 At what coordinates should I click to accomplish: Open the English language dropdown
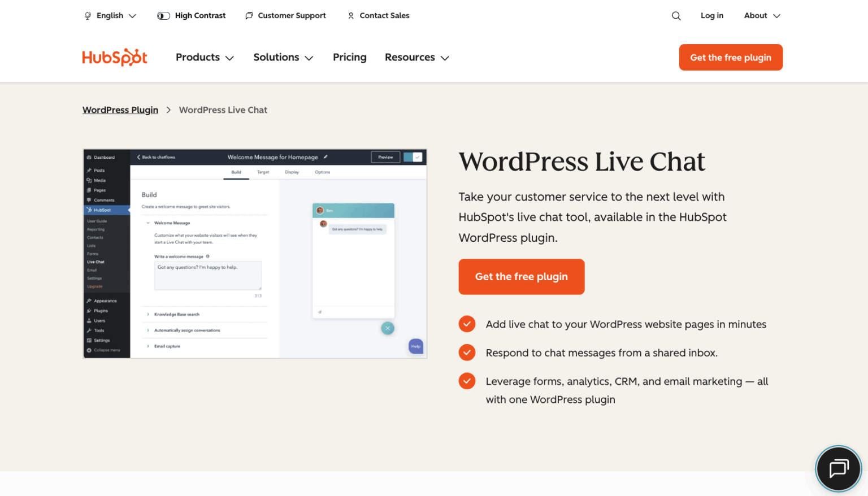click(110, 15)
